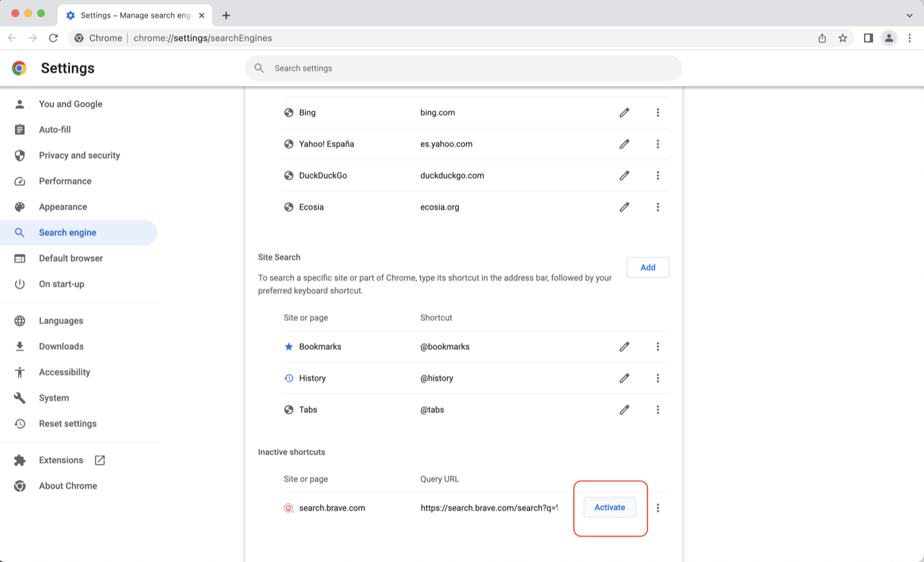Go to Privacy and security settings
924x562 pixels.
pyautogui.click(x=79, y=155)
